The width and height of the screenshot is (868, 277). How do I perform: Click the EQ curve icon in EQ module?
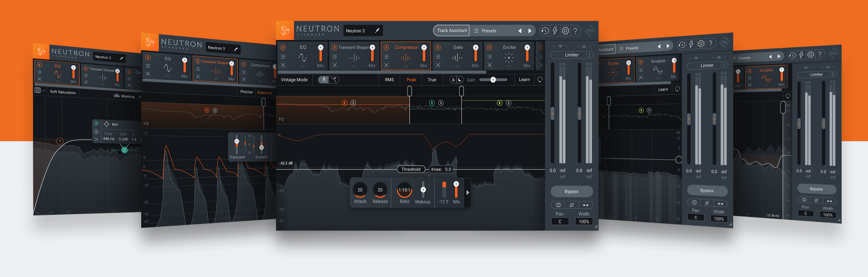[x=303, y=57]
